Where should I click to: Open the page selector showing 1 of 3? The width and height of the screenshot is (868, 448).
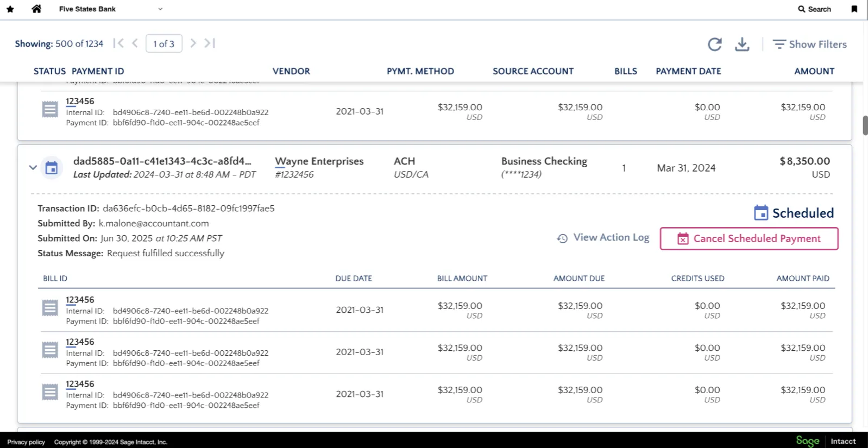(x=164, y=44)
